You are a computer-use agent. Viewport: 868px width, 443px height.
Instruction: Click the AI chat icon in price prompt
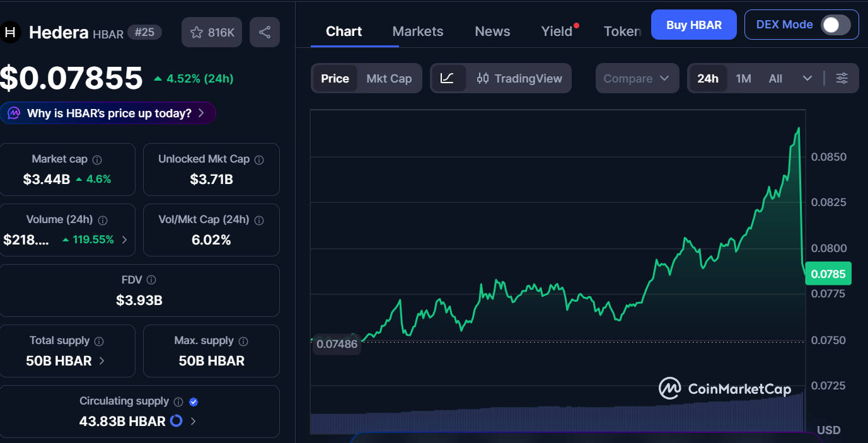(x=14, y=113)
